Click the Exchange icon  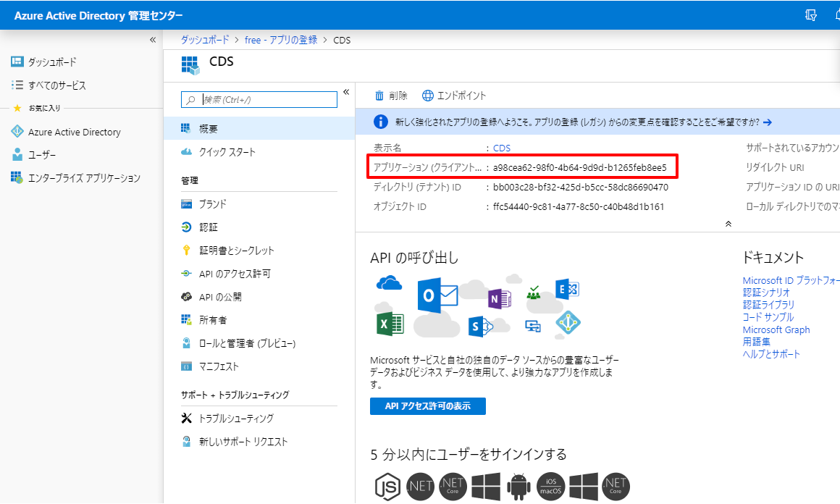[x=567, y=289]
